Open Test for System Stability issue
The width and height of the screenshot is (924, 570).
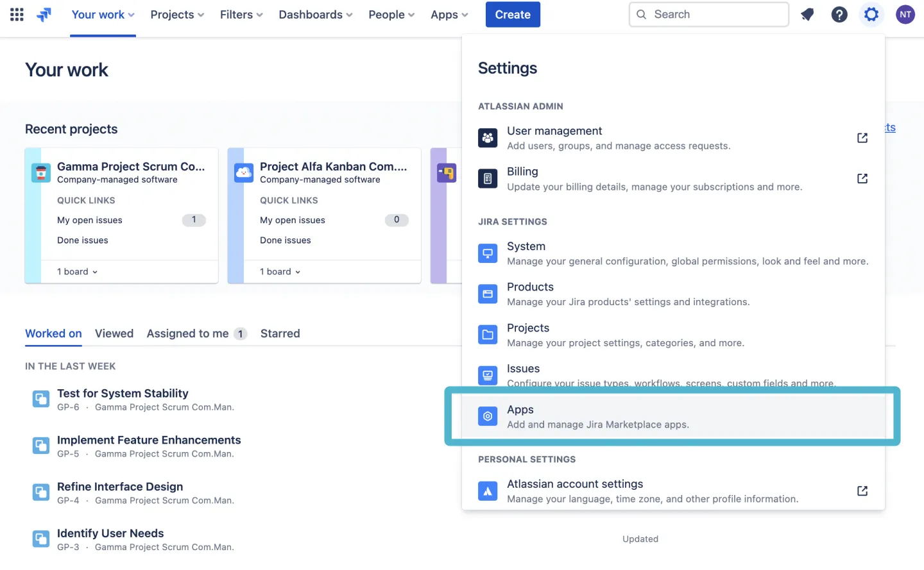[123, 394]
